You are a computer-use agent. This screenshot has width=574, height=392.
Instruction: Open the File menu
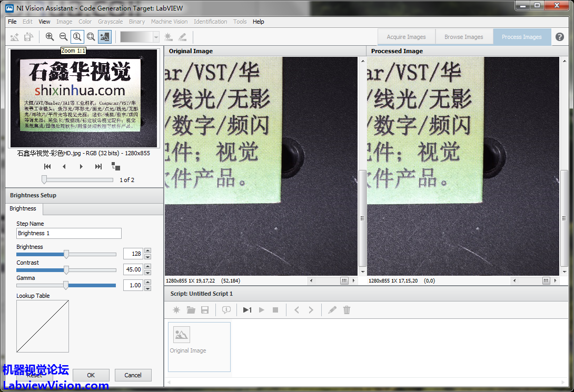(x=12, y=22)
